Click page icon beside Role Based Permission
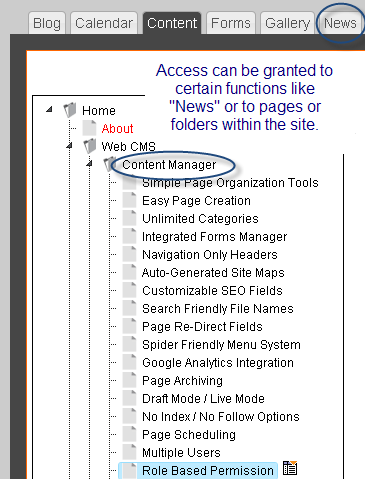Screen dimensions: 365x479 tap(129, 470)
